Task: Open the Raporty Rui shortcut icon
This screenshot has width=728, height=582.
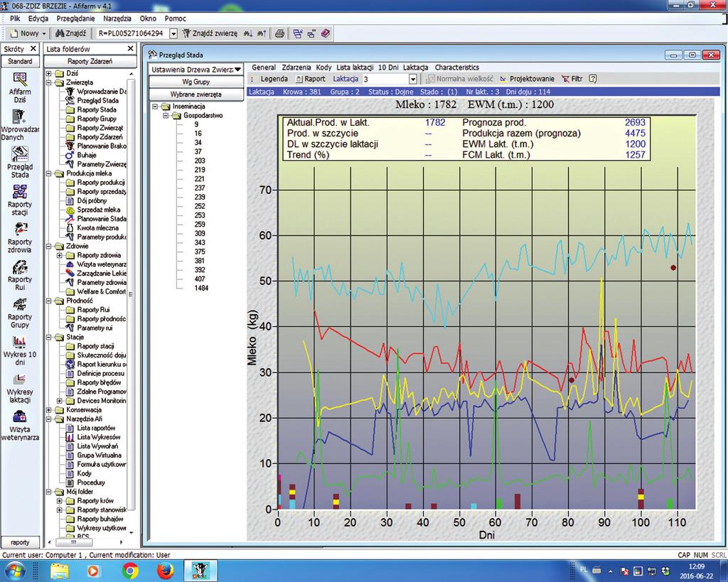Action: point(19,267)
